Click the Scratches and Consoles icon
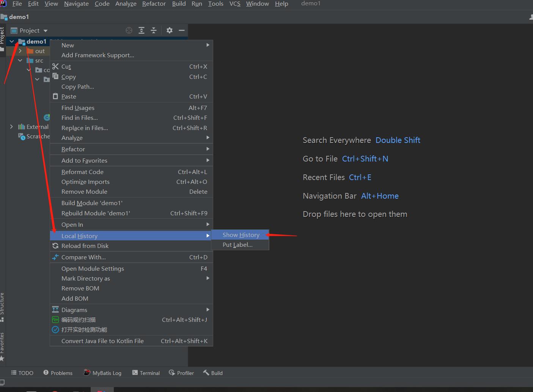Screen dimensions: 533x392 22,136
